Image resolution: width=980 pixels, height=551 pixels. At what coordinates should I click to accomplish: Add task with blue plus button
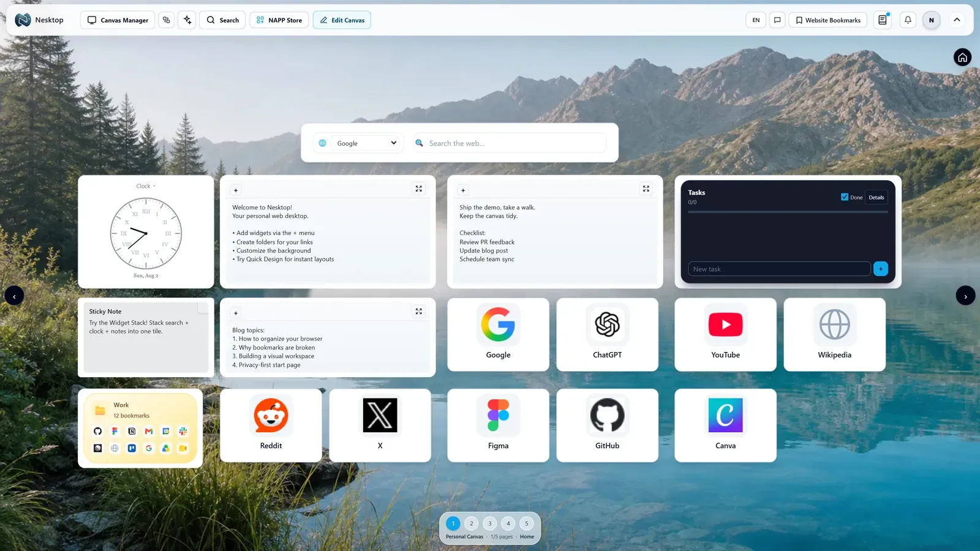[x=881, y=269]
